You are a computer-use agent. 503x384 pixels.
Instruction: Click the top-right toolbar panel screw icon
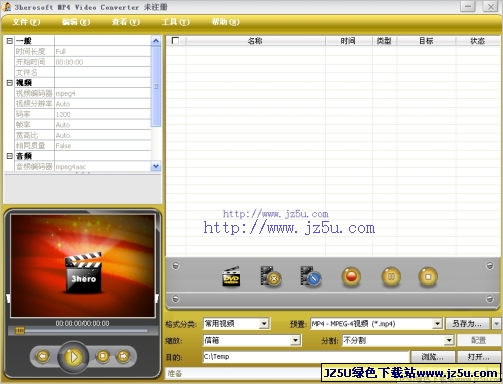click(489, 266)
